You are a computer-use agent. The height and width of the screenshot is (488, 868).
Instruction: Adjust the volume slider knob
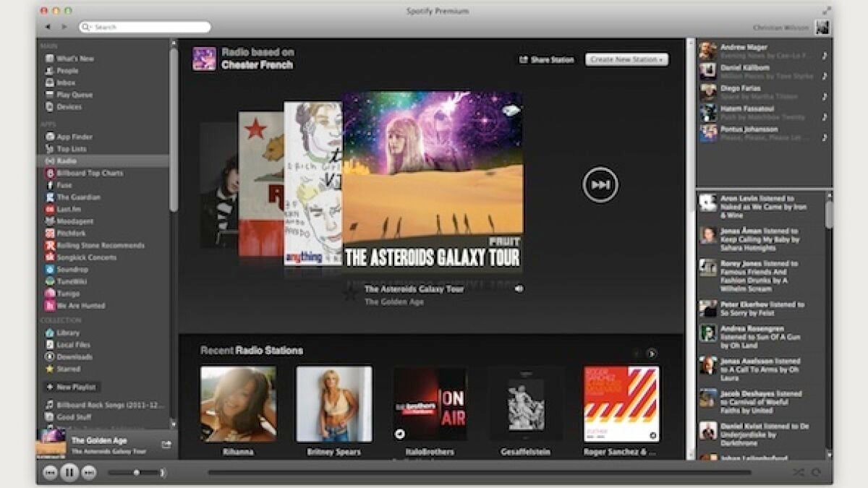(x=136, y=473)
